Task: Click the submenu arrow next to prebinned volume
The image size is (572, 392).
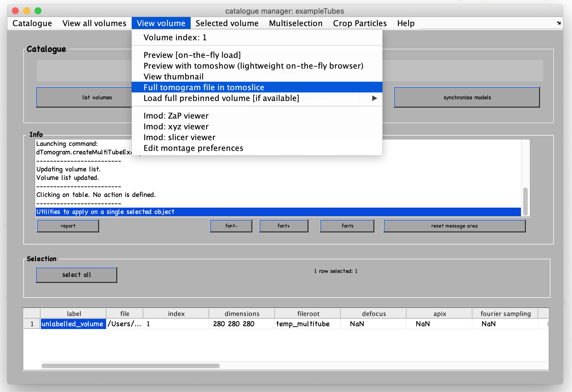Action: [375, 98]
